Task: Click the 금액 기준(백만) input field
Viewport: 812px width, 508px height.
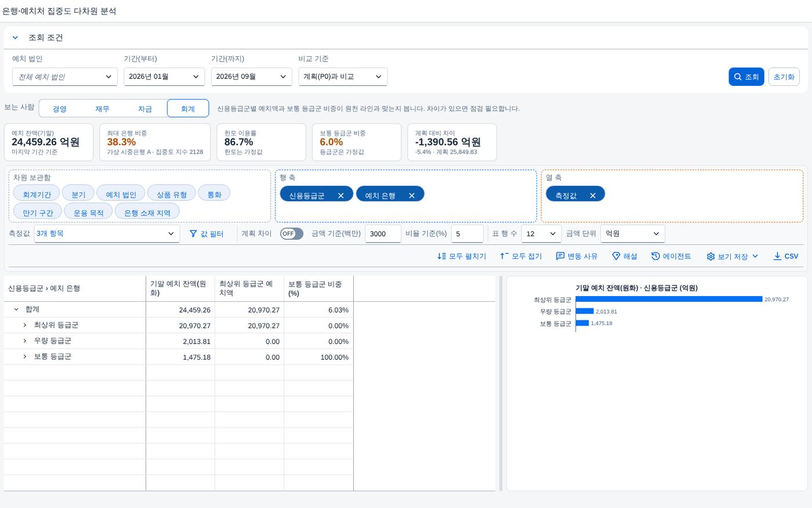Action: (383, 233)
